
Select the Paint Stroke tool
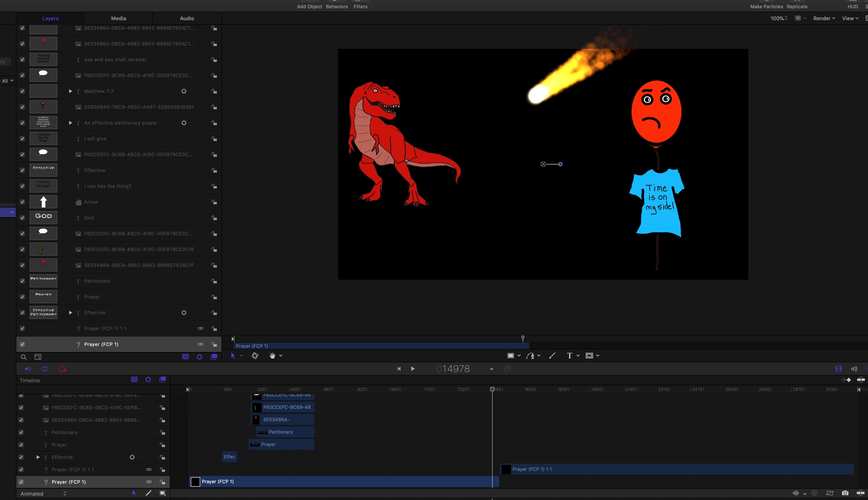552,355
